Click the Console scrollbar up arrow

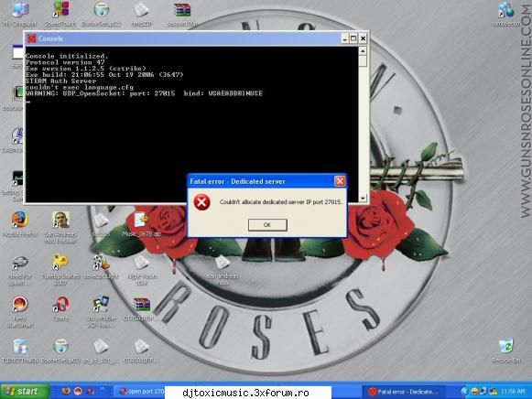(363, 51)
